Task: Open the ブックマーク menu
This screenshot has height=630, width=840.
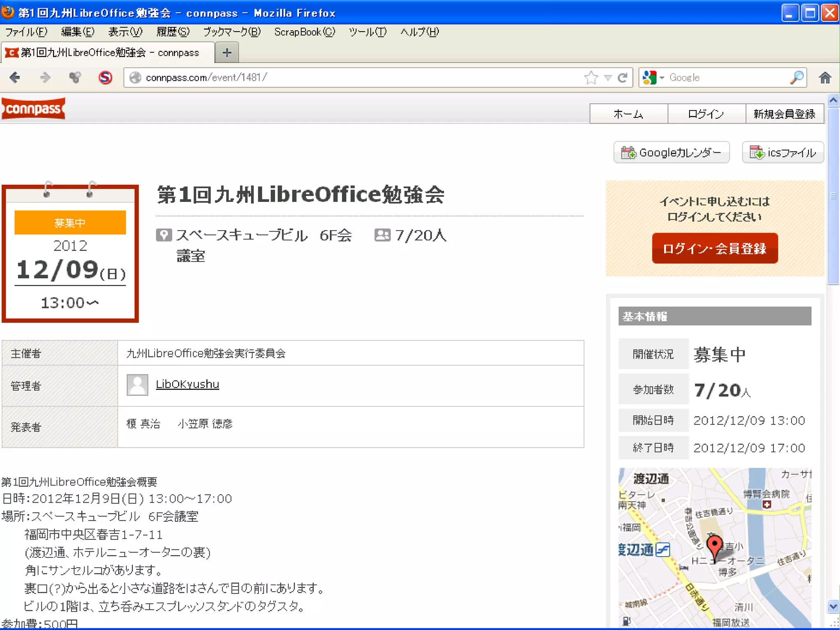Action: (232, 32)
